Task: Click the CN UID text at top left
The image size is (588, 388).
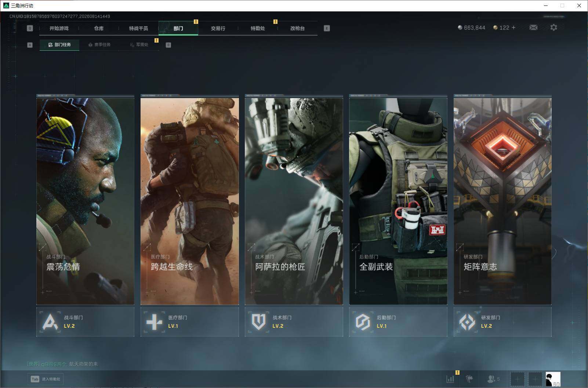Action: pyautogui.click(x=60, y=16)
